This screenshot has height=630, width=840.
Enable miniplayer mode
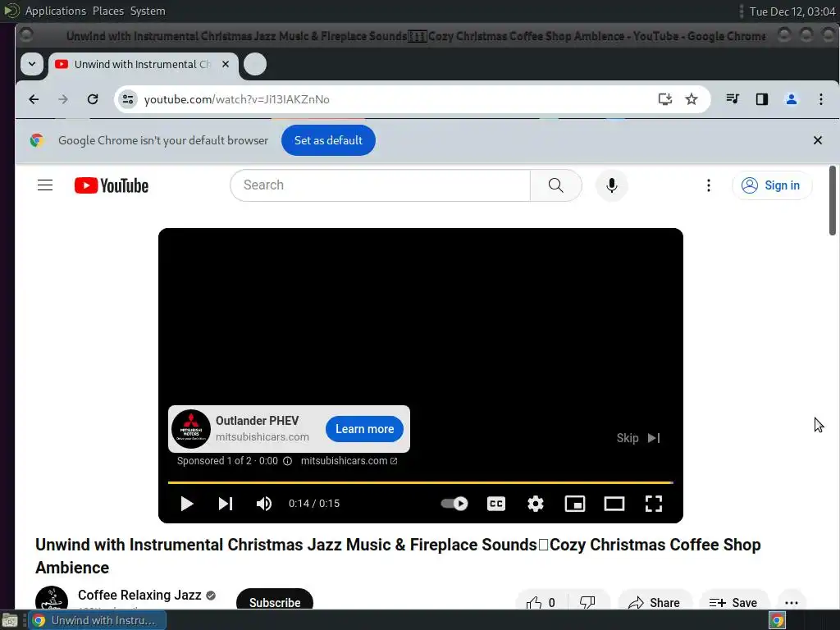575,504
